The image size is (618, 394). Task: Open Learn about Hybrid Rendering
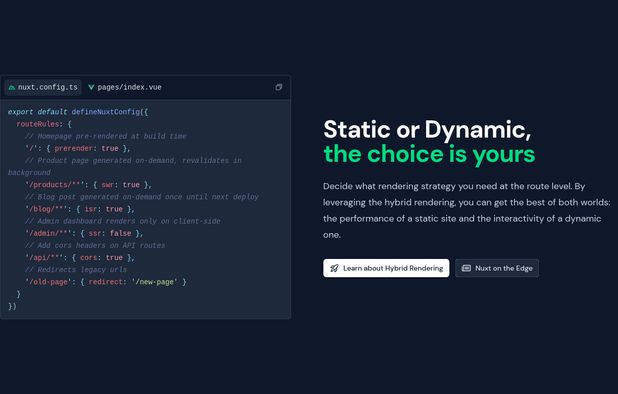point(386,268)
